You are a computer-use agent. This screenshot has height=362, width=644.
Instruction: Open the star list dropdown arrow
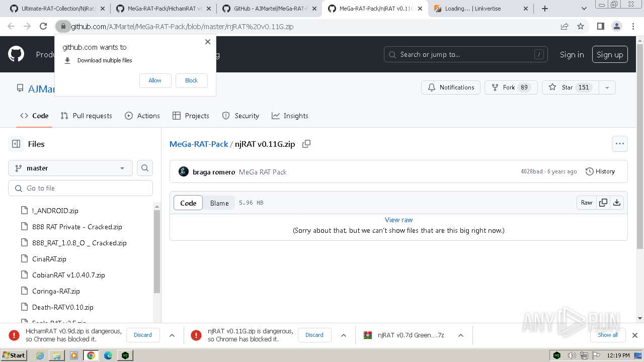click(607, 87)
